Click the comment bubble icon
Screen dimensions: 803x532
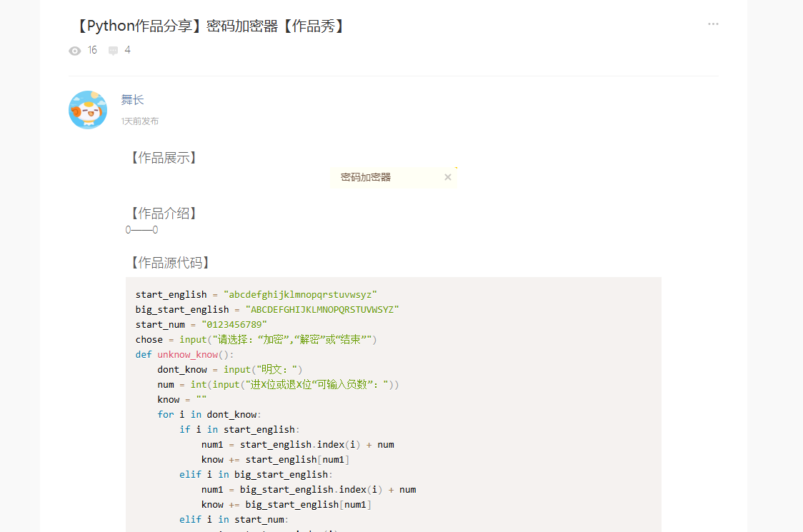click(x=113, y=51)
